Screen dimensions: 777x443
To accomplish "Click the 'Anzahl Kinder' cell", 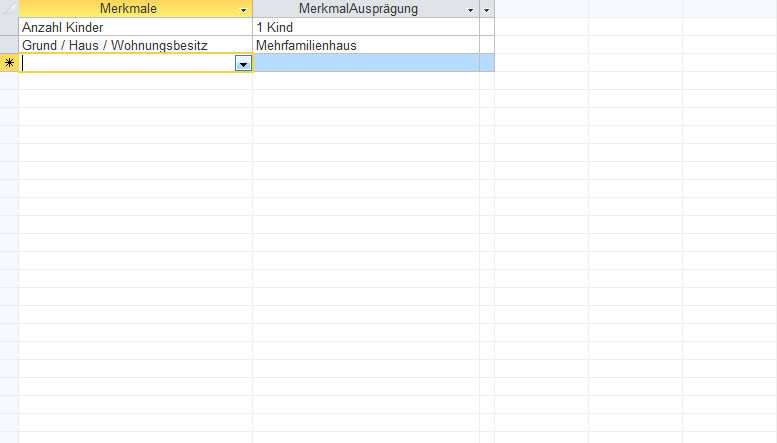I will [135, 27].
